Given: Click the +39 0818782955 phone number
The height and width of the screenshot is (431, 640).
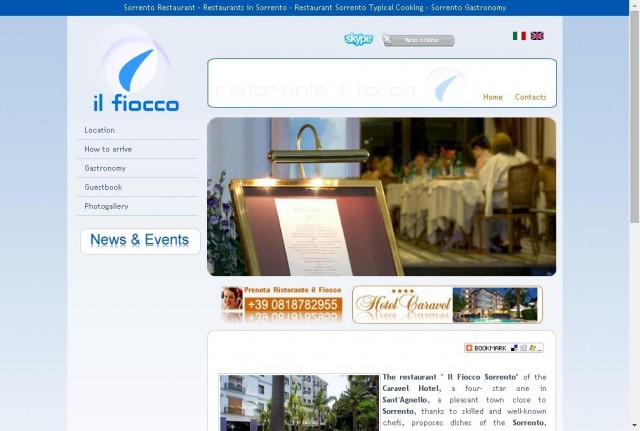Looking at the screenshot, I should pyautogui.click(x=293, y=305).
